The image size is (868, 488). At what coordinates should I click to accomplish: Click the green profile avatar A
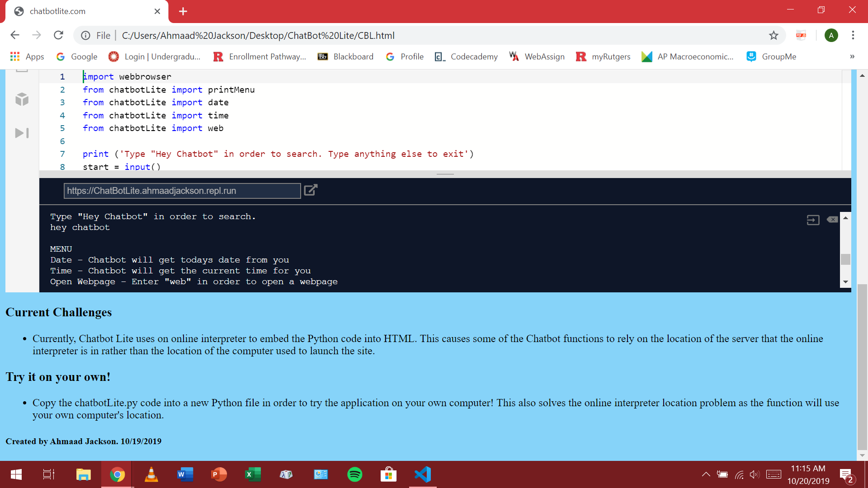831,35
